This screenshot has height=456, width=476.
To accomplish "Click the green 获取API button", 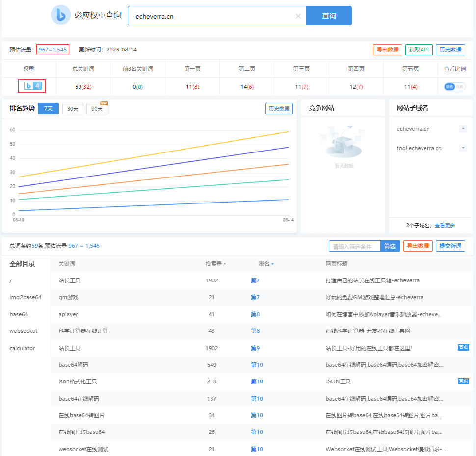I will point(419,50).
